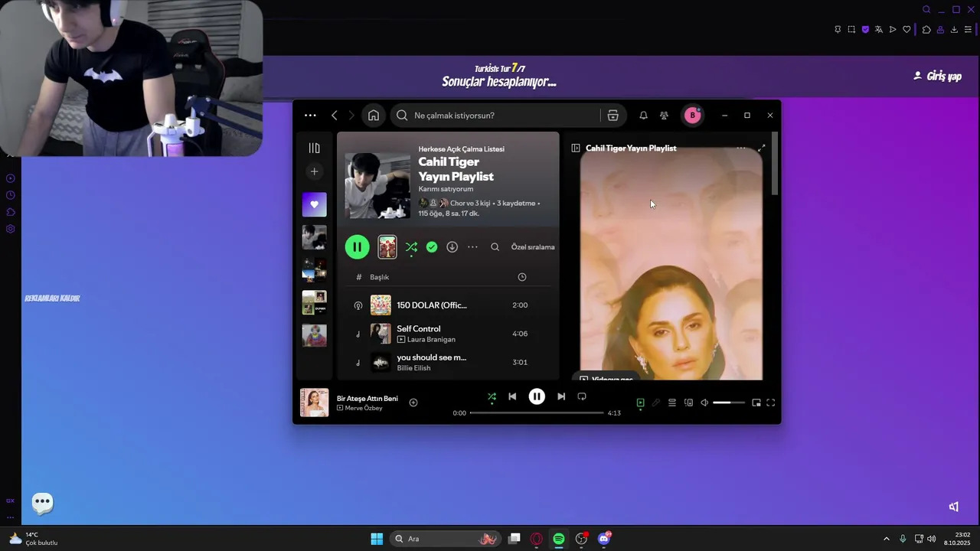The width and height of the screenshot is (980, 551).
Task: Open Spotify notifications bell
Action: point(643,116)
